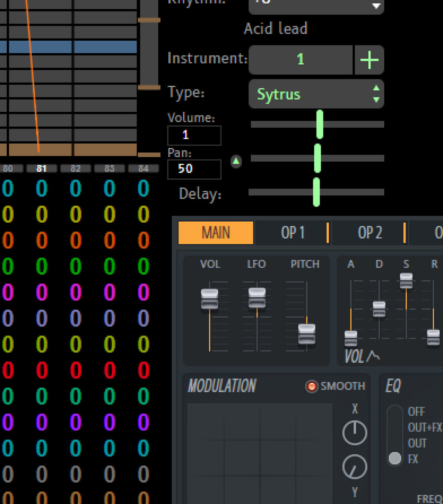Viewport: 443px width, 504px height.
Task: Open the OP 2 tab
Action: [x=370, y=233]
